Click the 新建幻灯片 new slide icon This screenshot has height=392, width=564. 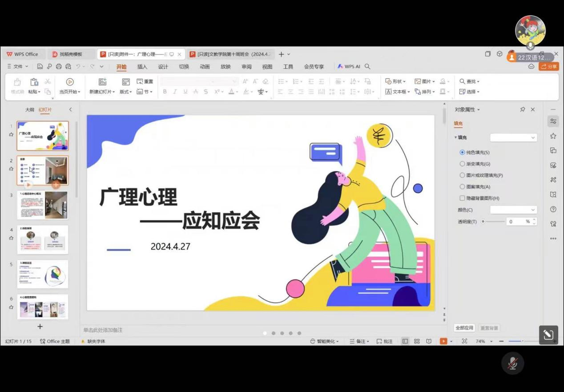(102, 82)
